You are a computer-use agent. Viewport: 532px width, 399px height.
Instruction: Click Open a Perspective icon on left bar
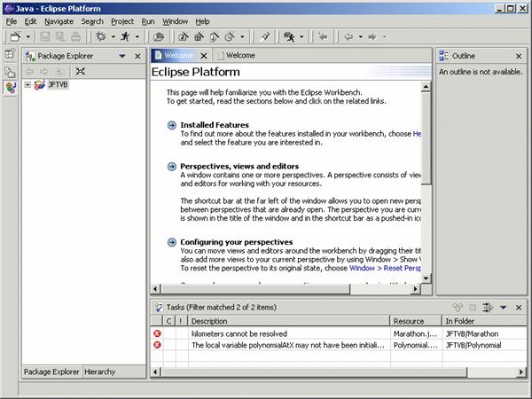(10, 55)
